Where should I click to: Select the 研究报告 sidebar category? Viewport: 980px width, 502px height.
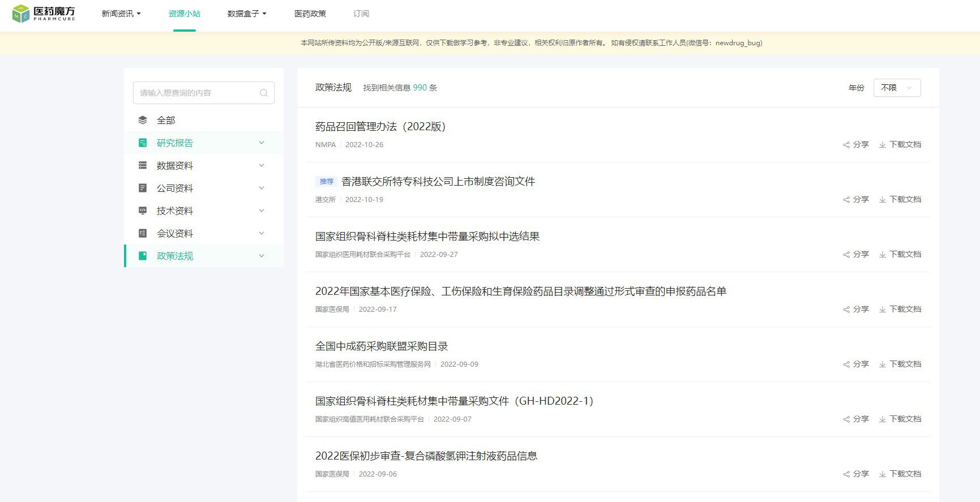(x=204, y=143)
